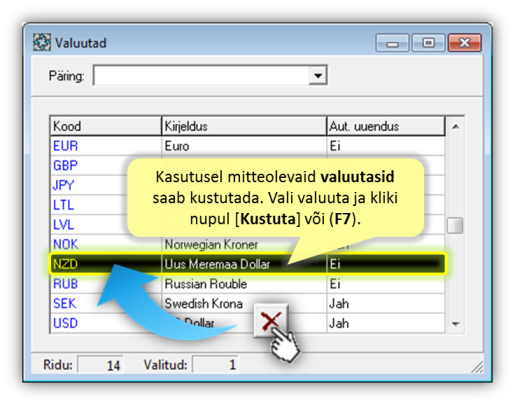Select the NOK Norwegian Kroner row

(x=247, y=244)
